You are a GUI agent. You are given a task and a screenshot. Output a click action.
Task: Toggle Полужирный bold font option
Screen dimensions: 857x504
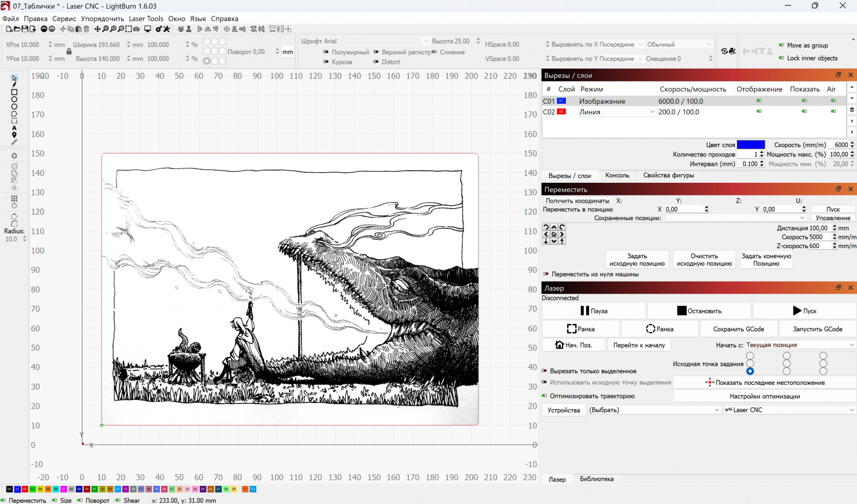346,52
